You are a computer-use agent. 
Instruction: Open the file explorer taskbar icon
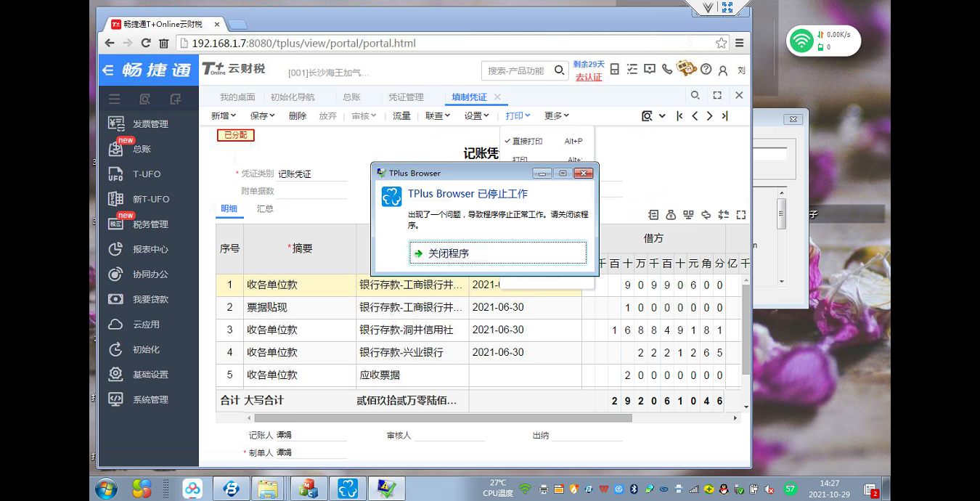pyautogui.click(x=268, y=489)
